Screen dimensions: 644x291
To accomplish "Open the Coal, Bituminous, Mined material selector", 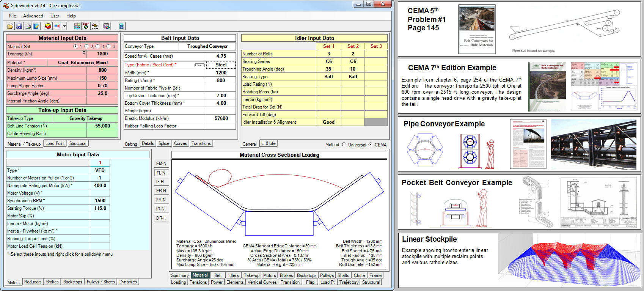I will [x=83, y=63].
